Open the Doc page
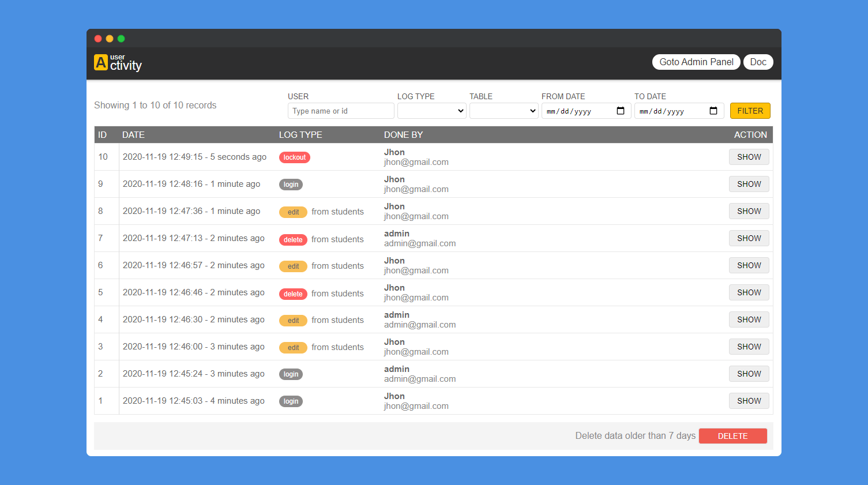Image resolution: width=868 pixels, height=485 pixels. (x=758, y=62)
